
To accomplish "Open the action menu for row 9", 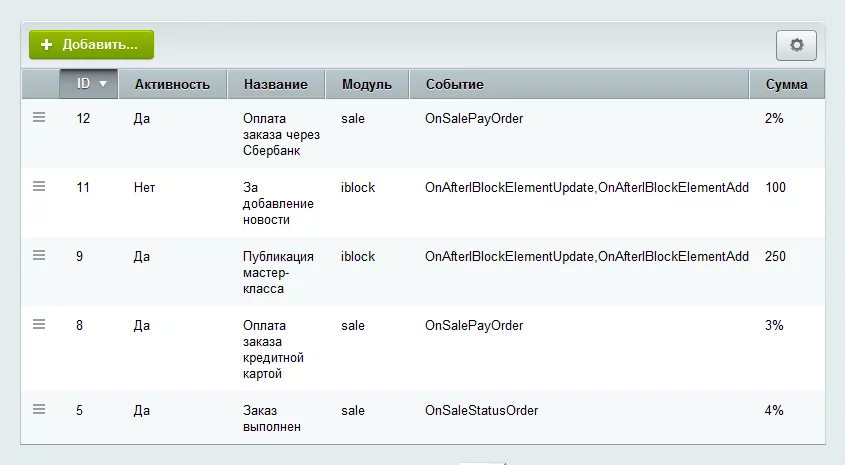I will point(39,256).
